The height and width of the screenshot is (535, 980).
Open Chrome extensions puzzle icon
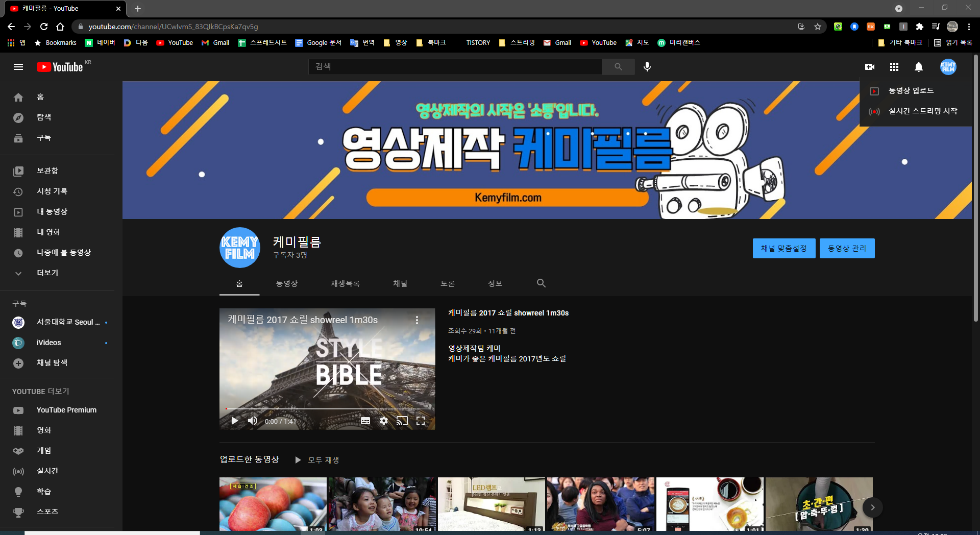coord(920,27)
